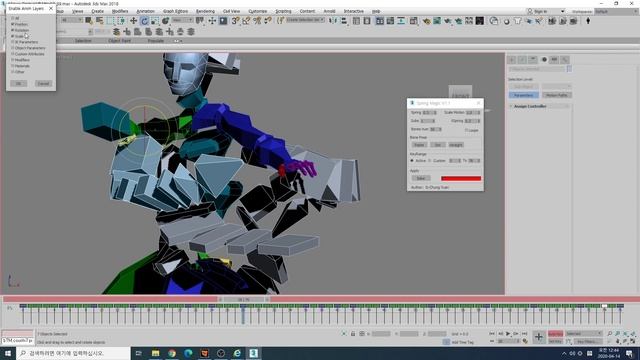
Task: Click the time slider frame indicator
Action: pyautogui.click(x=244, y=299)
